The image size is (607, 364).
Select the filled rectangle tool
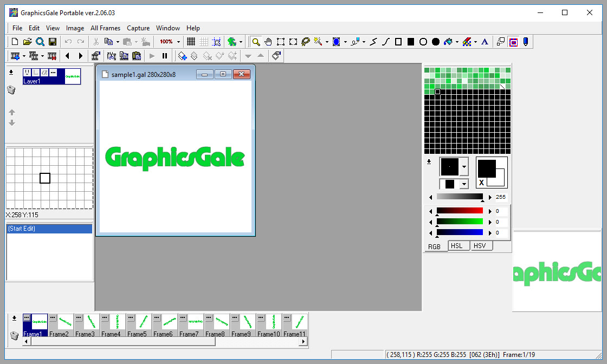(x=411, y=42)
